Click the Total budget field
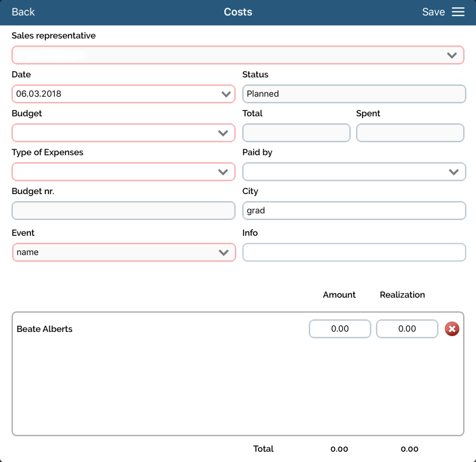This screenshot has height=462, width=476. tap(296, 133)
